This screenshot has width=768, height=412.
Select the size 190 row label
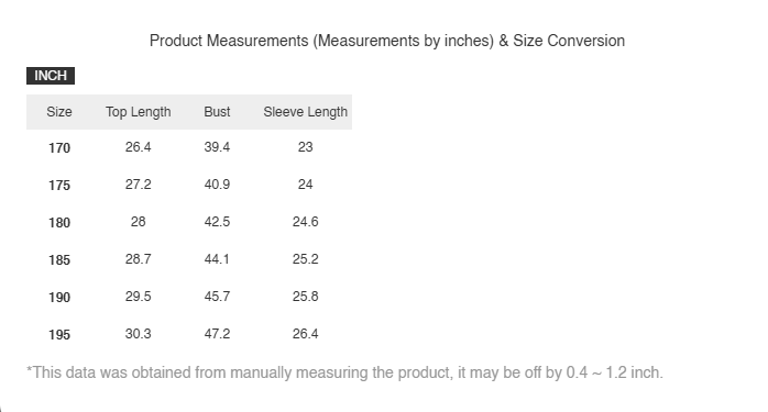point(59,297)
